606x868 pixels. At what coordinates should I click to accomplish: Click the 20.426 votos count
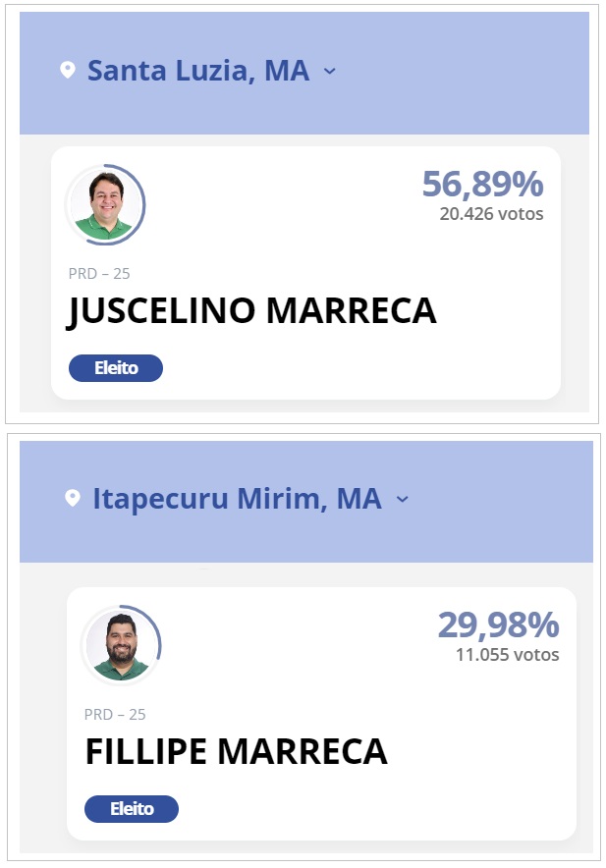pyautogui.click(x=491, y=212)
